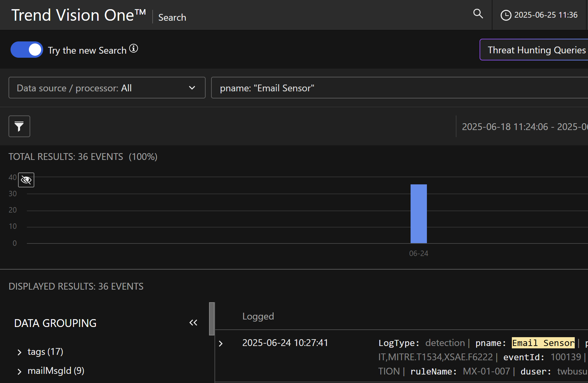This screenshot has width=588, height=383.
Task: Collapse the Data Grouping panel with double chevron
Action: click(x=193, y=323)
